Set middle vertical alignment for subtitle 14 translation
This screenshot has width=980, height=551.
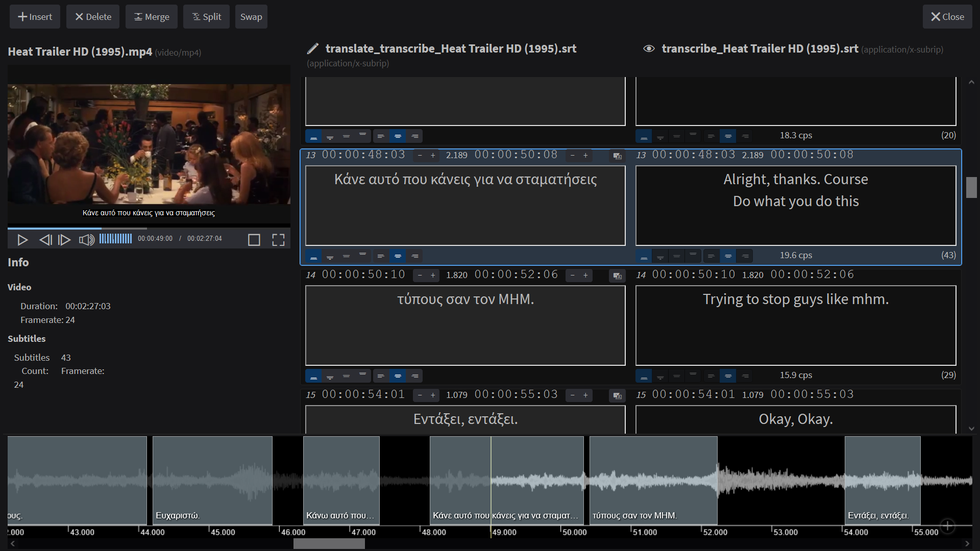(x=346, y=376)
